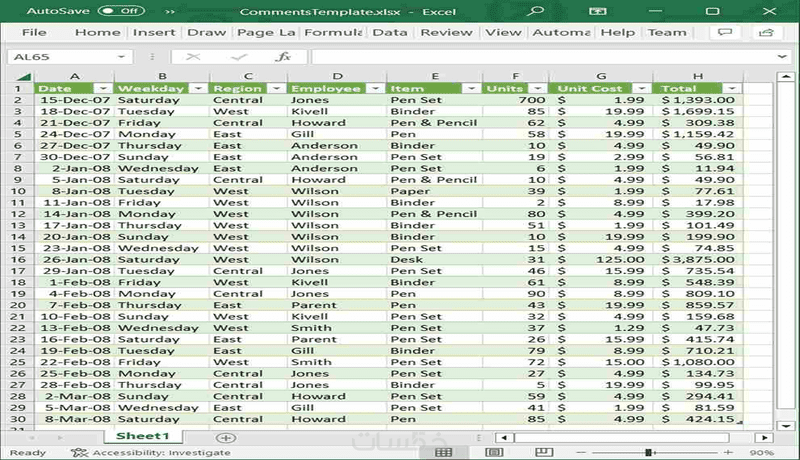Viewport: 800px width, 460px height.
Task: Open the Insert ribbon tab
Action: 154,32
